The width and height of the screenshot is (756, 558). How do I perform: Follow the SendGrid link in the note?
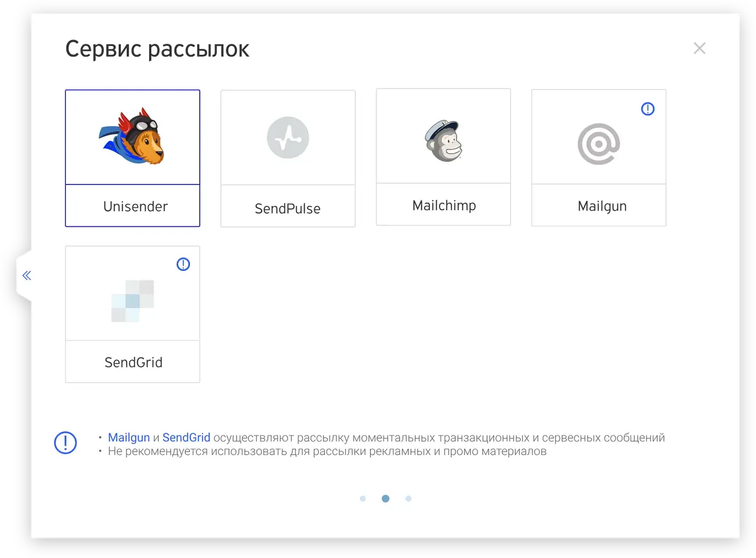coord(186,438)
